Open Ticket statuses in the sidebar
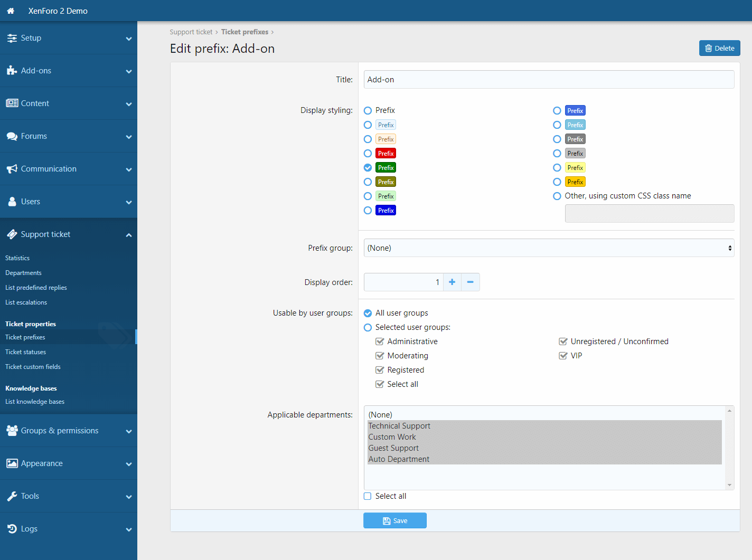752x560 pixels. coord(25,352)
